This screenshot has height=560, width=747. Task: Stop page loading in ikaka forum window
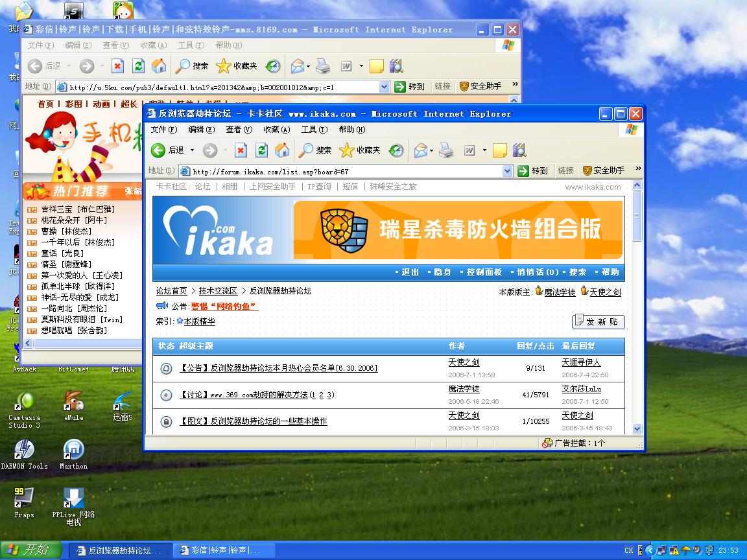coord(241,150)
